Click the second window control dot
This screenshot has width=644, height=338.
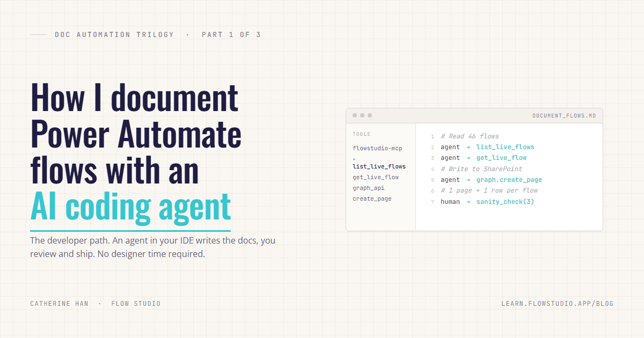(362, 115)
